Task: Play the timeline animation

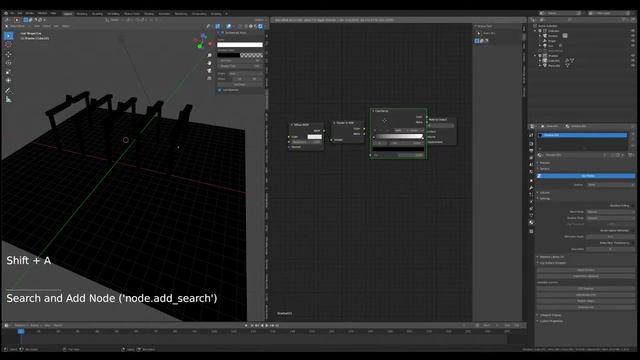Action: (x=267, y=325)
